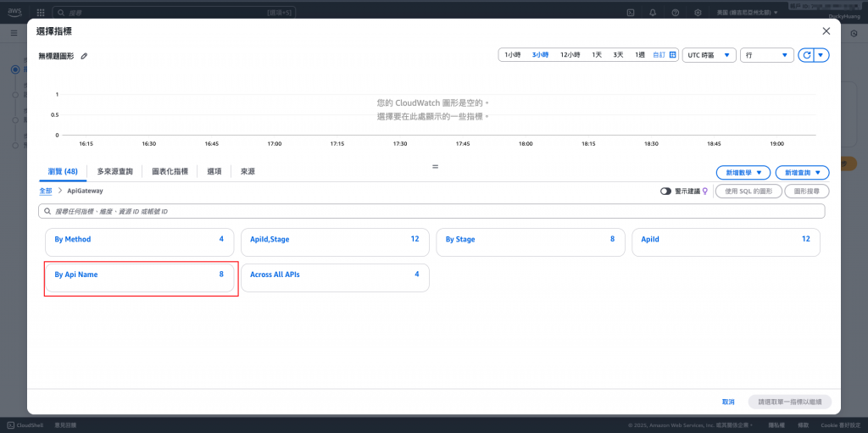Image resolution: width=868 pixels, height=433 pixels.
Task: Click 條款 footer link
Action: click(x=803, y=425)
